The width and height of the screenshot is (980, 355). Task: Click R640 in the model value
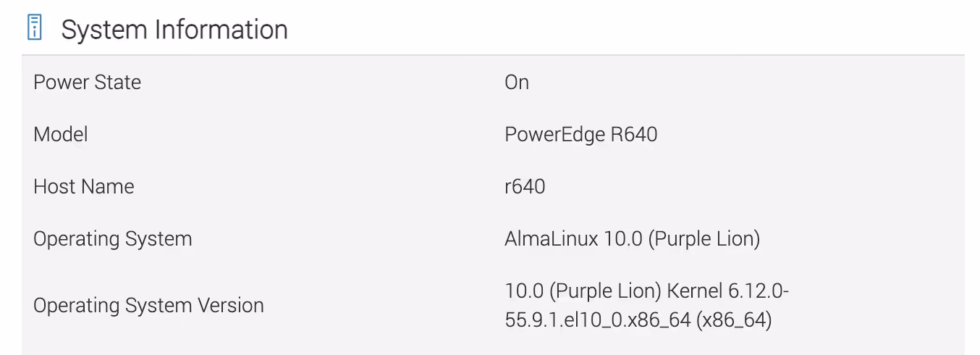pyautogui.click(x=629, y=134)
